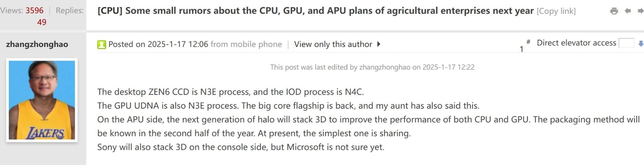The width and height of the screenshot is (644, 165).
Task: Click the green poster status icon
Action: 102,44
